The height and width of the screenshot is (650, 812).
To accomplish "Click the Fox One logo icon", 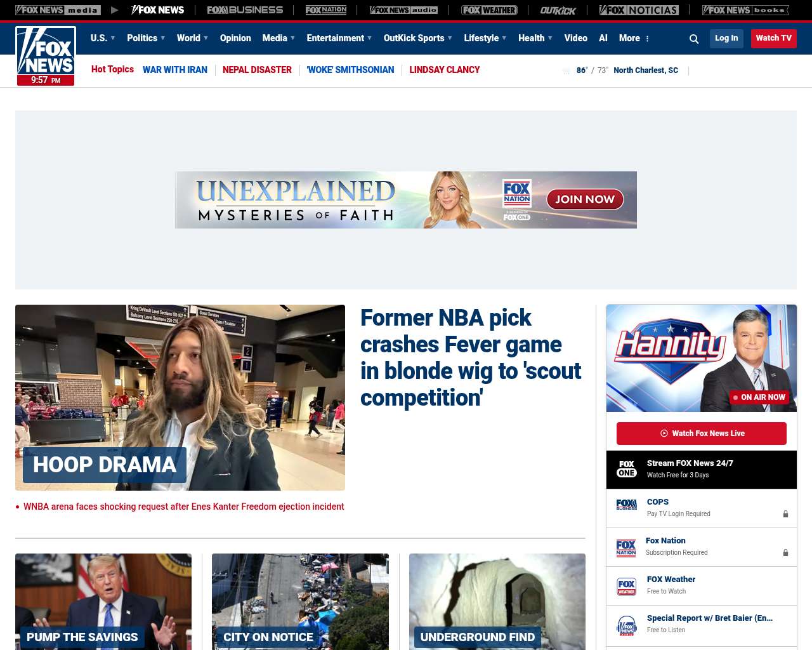I will click(627, 469).
